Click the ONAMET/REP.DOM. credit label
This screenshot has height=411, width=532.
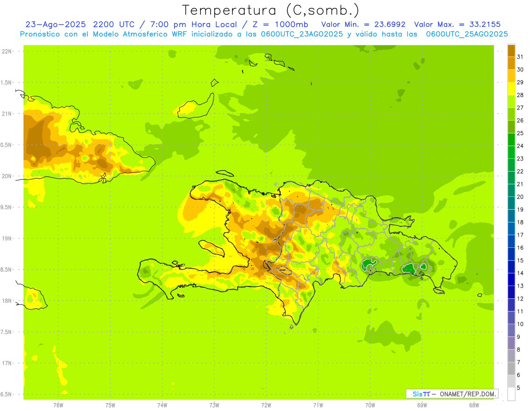pos(468,394)
